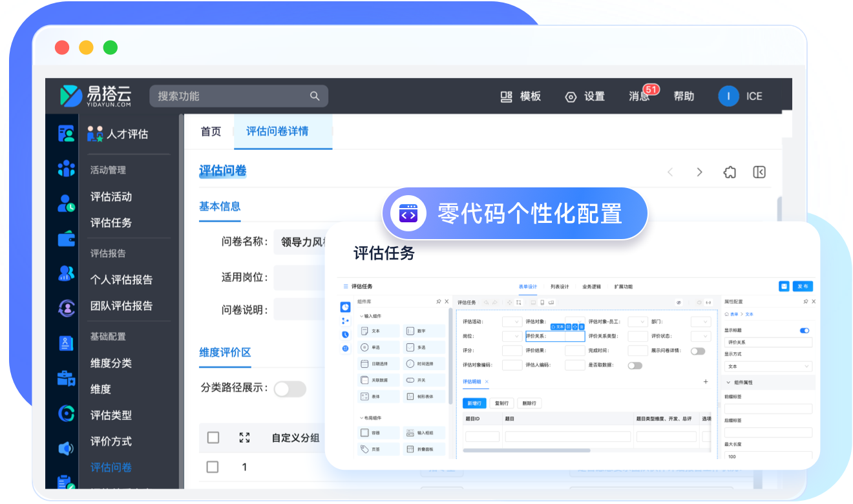Click the blue save icon beside 发布
This screenshot has width=853, height=504.
click(x=784, y=286)
